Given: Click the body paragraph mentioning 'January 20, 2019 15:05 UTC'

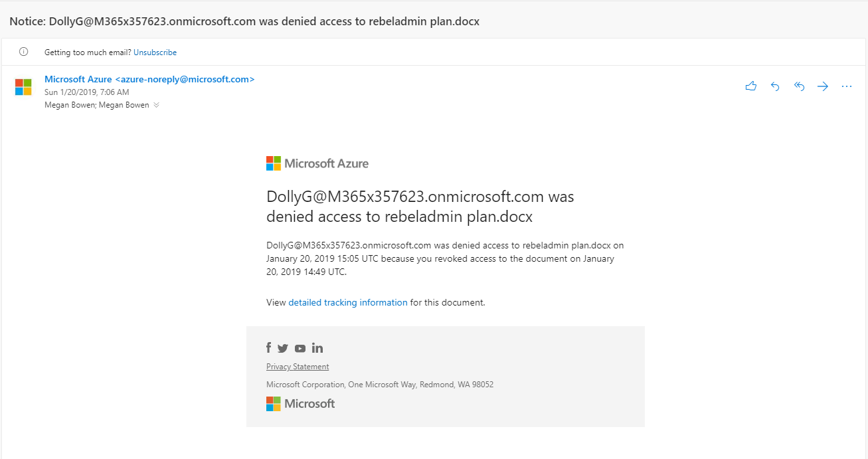Looking at the screenshot, I should [x=445, y=258].
